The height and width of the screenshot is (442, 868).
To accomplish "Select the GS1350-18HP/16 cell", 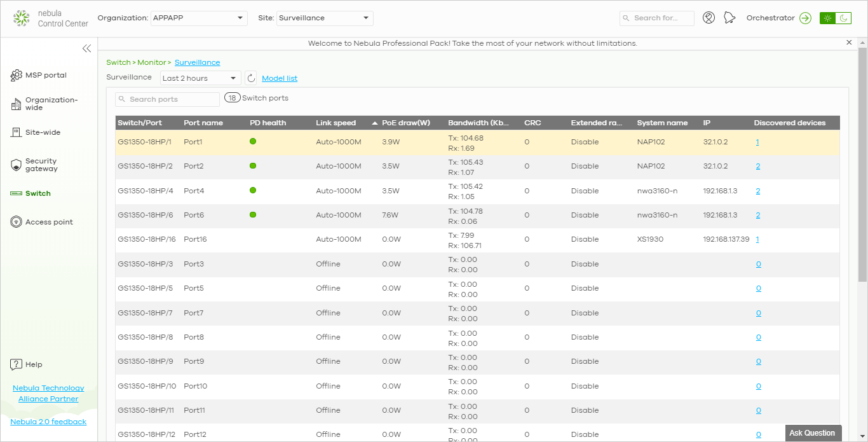I will pos(147,239).
